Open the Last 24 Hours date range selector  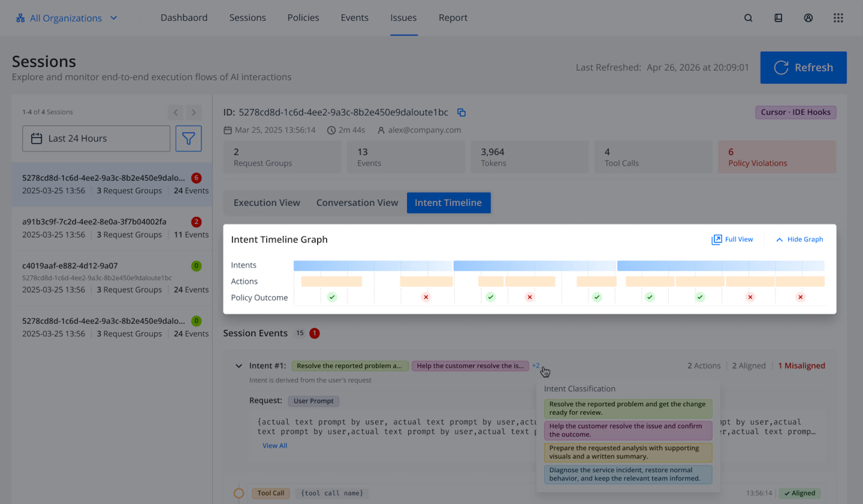[x=96, y=139]
